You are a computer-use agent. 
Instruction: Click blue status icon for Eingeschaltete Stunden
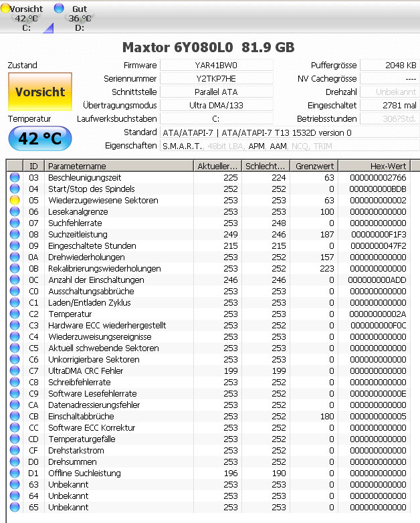tap(15, 245)
